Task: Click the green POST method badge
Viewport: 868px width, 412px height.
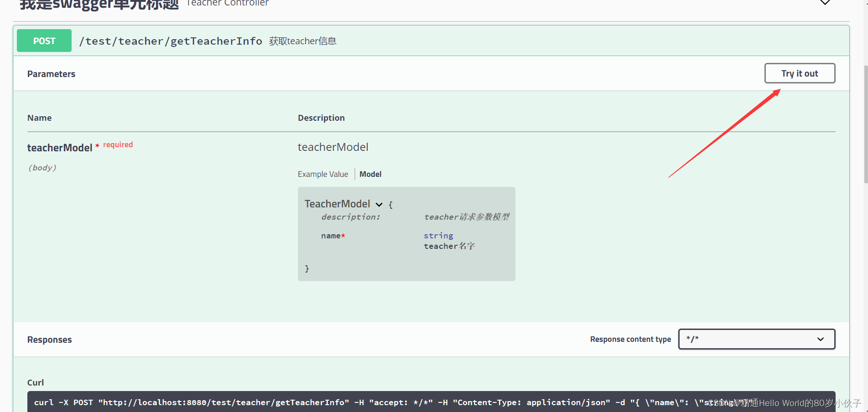Action: (x=44, y=41)
